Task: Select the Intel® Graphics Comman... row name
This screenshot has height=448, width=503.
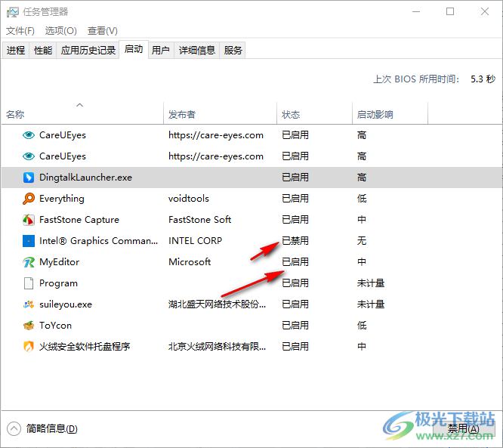Action: tap(98, 241)
